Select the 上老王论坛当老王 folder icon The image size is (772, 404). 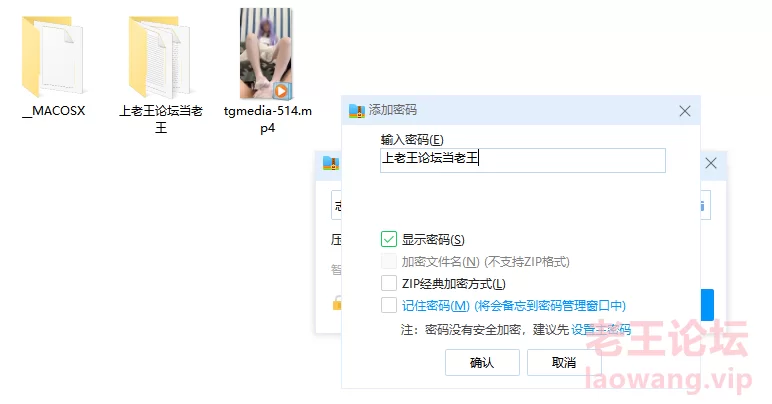click(161, 56)
